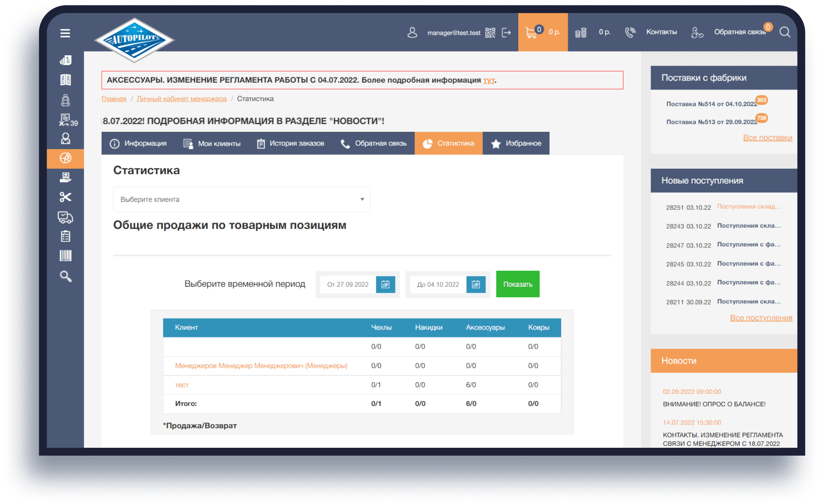The height and width of the screenshot is (504, 820).
Task: Expand the 'Выберите клиента' dropdown
Action: 242,199
